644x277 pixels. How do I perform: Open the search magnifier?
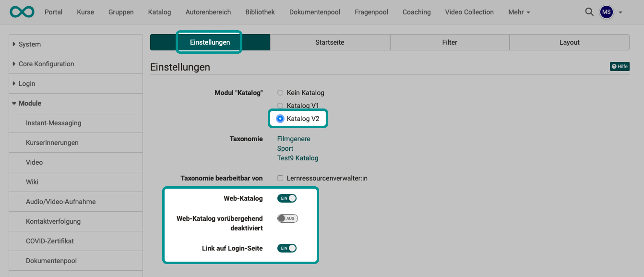[589, 12]
